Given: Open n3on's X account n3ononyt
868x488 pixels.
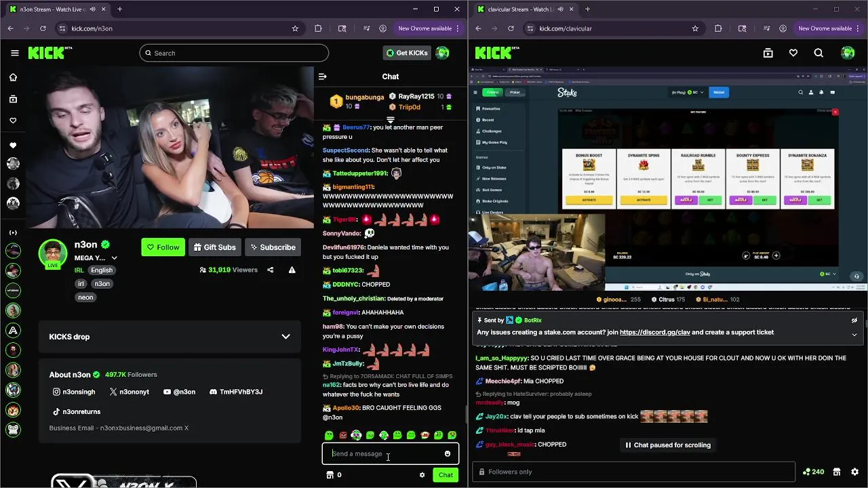Looking at the screenshot, I should coord(129,392).
